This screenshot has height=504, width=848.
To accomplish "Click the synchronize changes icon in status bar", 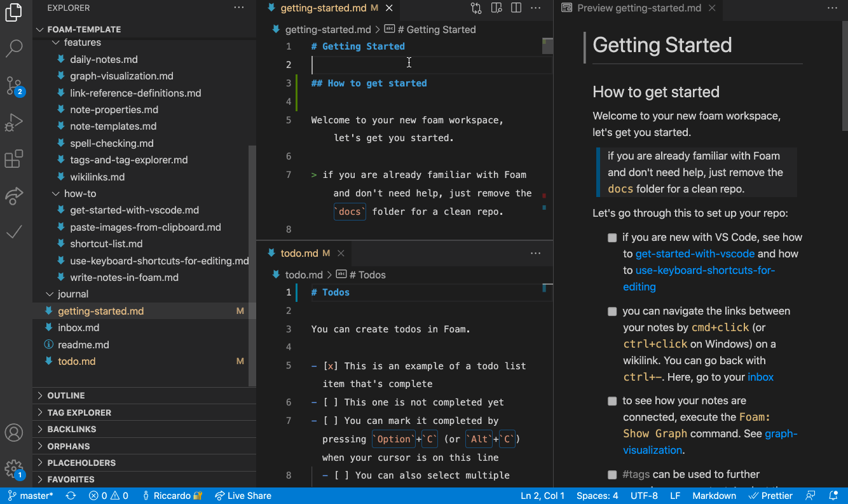I will pos(71,496).
